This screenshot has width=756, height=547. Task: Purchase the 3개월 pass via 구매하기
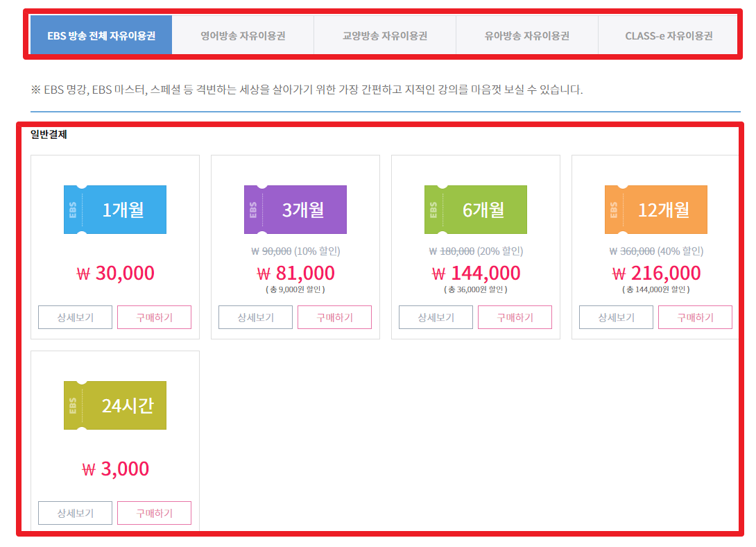(x=334, y=317)
